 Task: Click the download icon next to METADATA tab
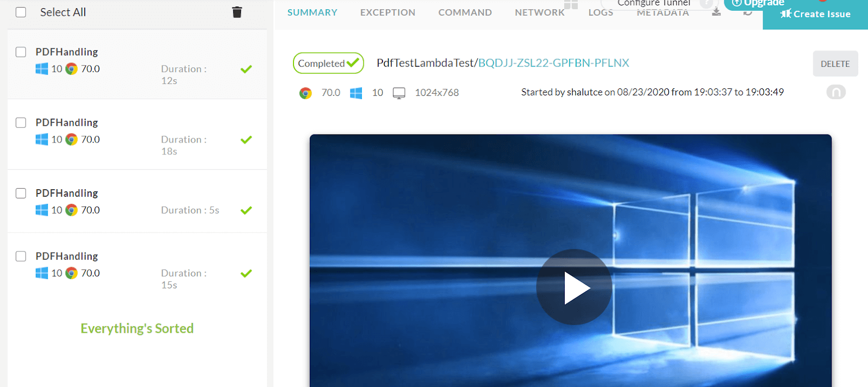(x=717, y=11)
